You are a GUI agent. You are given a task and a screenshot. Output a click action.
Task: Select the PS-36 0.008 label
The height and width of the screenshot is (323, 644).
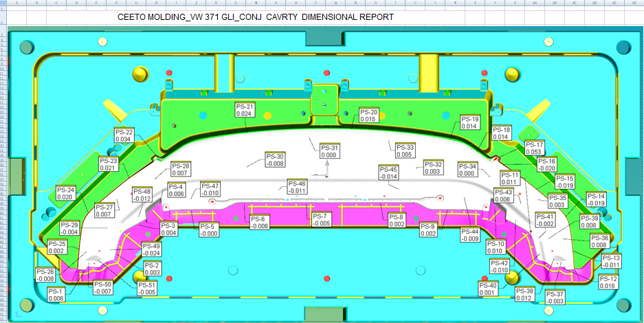pyautogui.click(x=601, y=241)
